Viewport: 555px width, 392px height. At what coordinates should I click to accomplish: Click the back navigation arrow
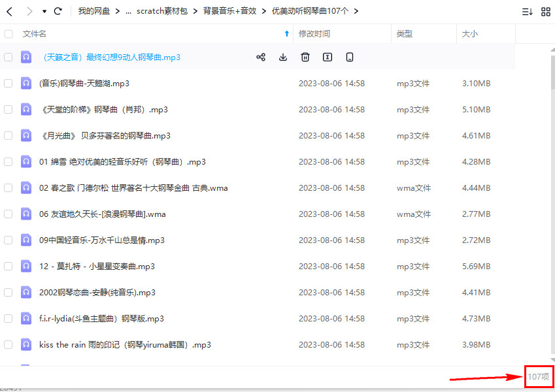click(x=9, y=11)
